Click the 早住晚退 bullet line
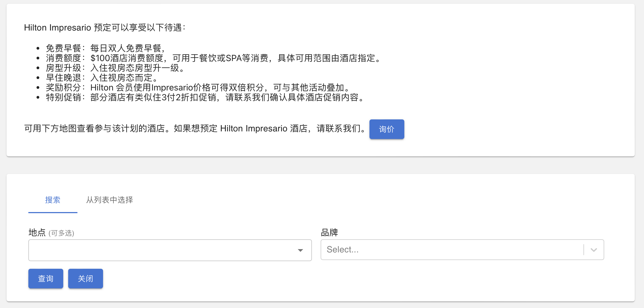Image resolution: width=644 pixels, height=308 pixels. click(101, 78)
